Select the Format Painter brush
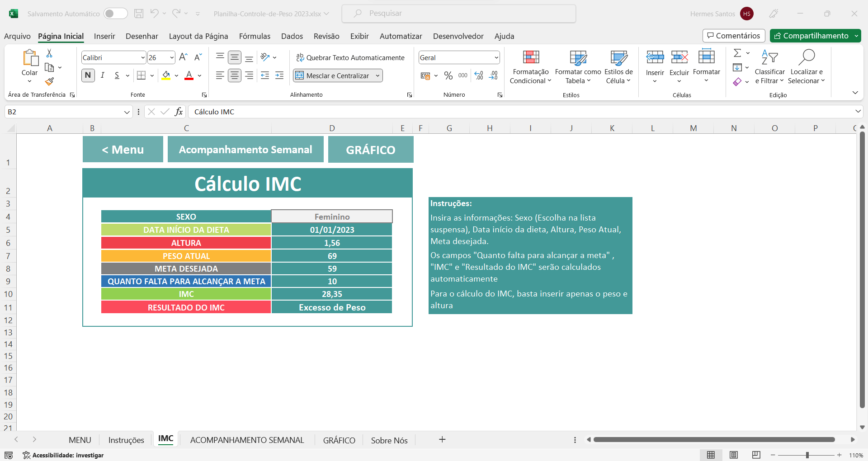868x461 pixels. point(49,81)
